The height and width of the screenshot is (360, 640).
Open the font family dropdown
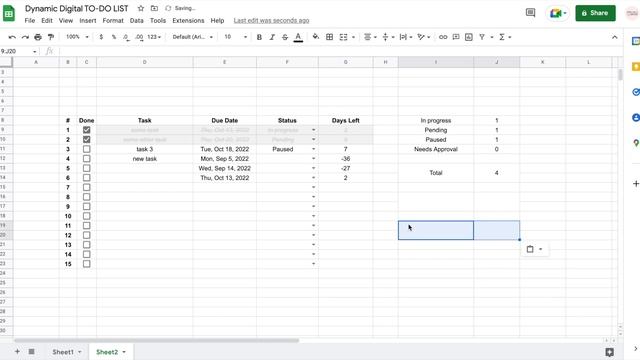tap(193, 37)
